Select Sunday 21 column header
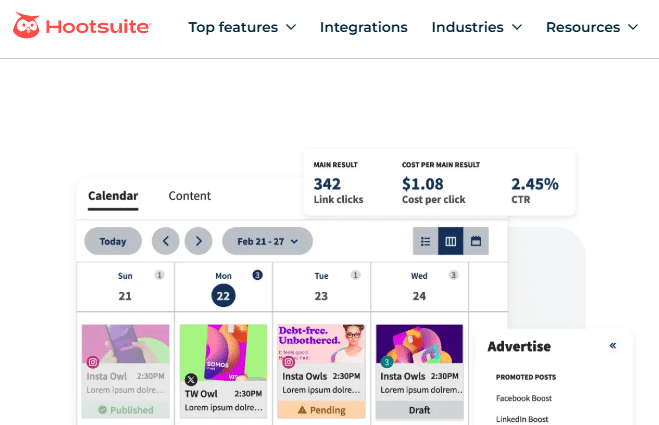The height and width of the screenshot is (425, 659). [125, 287]
